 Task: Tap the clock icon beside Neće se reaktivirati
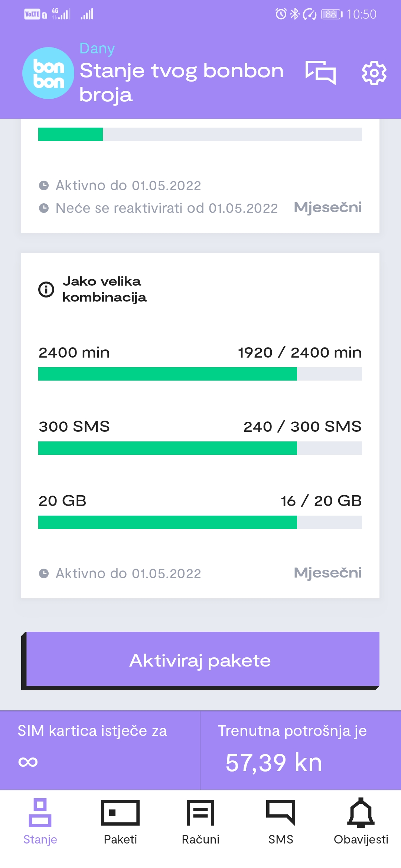click(x=44, y=208)
